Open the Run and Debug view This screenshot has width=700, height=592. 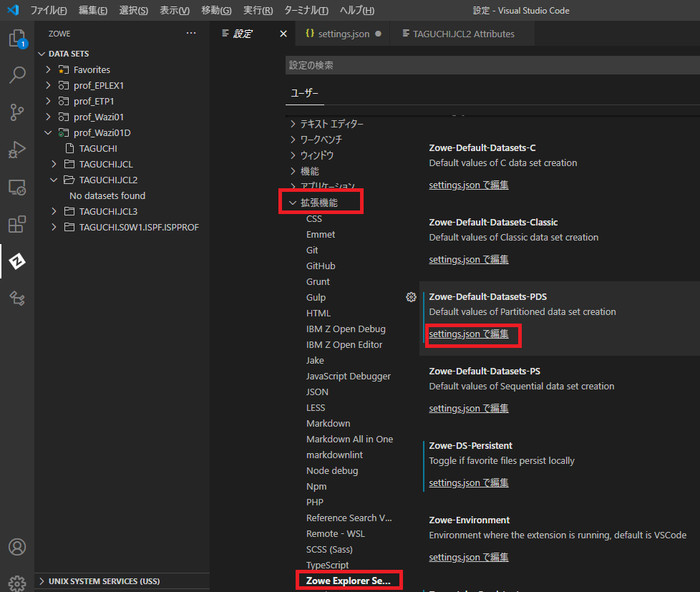pos(17,150)
